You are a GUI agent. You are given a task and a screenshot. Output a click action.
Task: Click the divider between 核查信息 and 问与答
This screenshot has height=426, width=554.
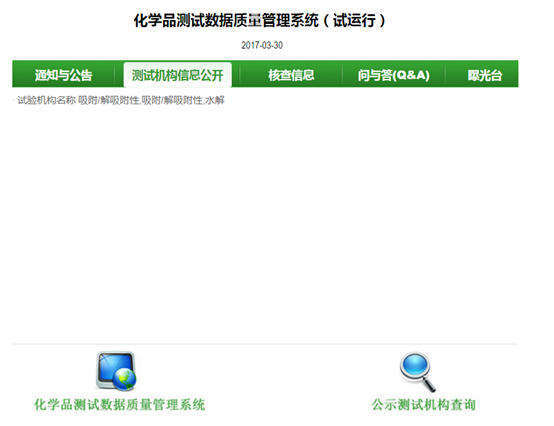(342, 74)
